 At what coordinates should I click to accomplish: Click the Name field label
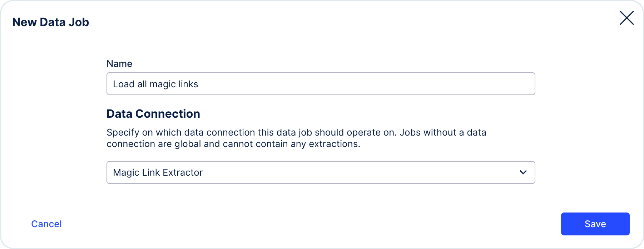tap(119, 64)
